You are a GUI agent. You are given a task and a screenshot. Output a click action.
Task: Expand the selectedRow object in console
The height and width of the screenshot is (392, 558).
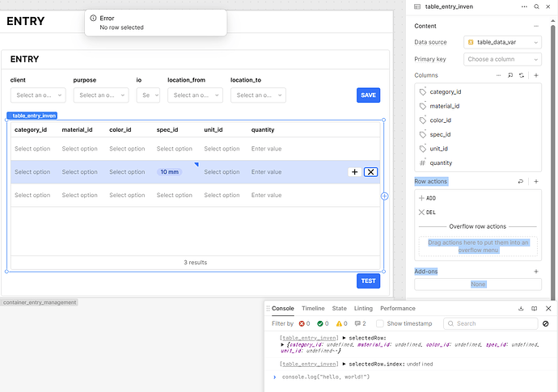pos(282,344)
